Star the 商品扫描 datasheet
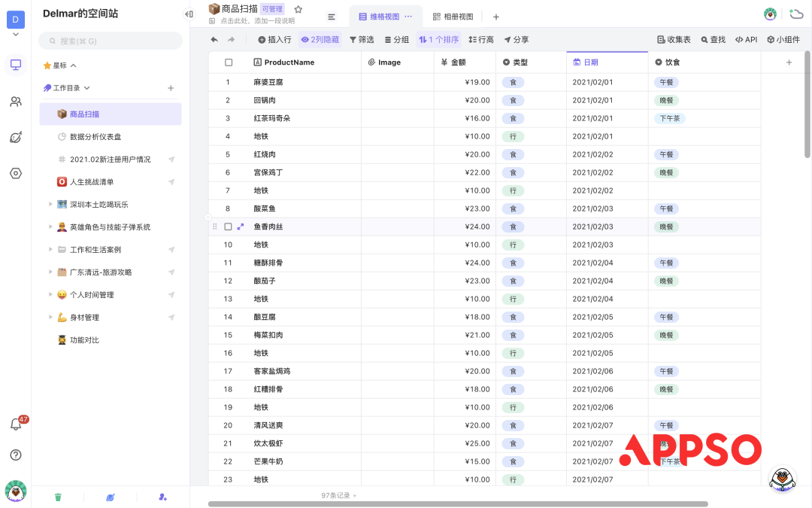Screen dimensions: 812x508 pyautogui.click(x=298, y=9)
